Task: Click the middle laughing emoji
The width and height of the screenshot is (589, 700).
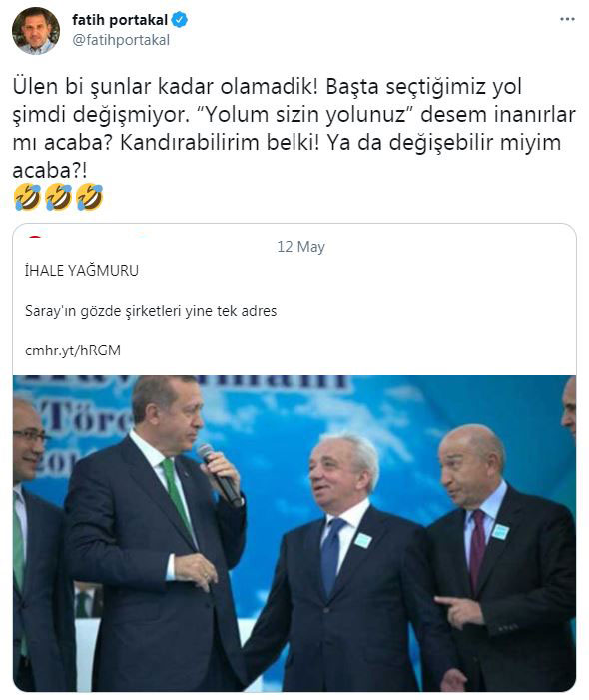Action: pyautogui.click(x=59, y=197)
